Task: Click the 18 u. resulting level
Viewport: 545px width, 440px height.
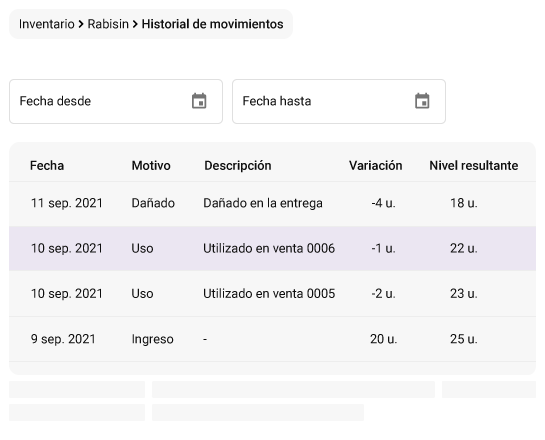Action: (x=464, y=203)
